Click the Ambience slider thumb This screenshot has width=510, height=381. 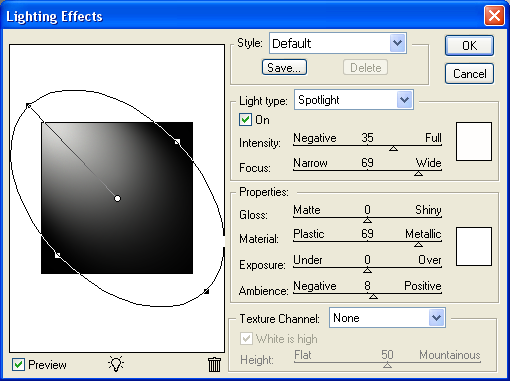[x=373, y=296]
